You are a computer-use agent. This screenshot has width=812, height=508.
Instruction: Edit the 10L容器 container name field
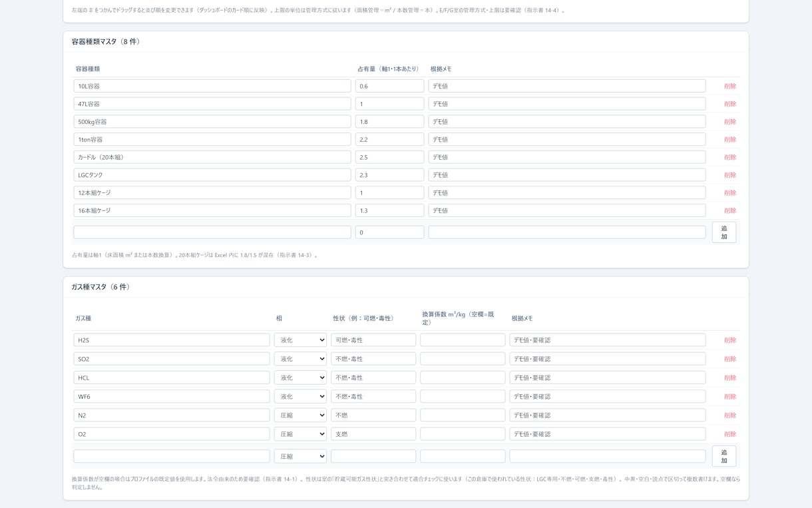212,86
